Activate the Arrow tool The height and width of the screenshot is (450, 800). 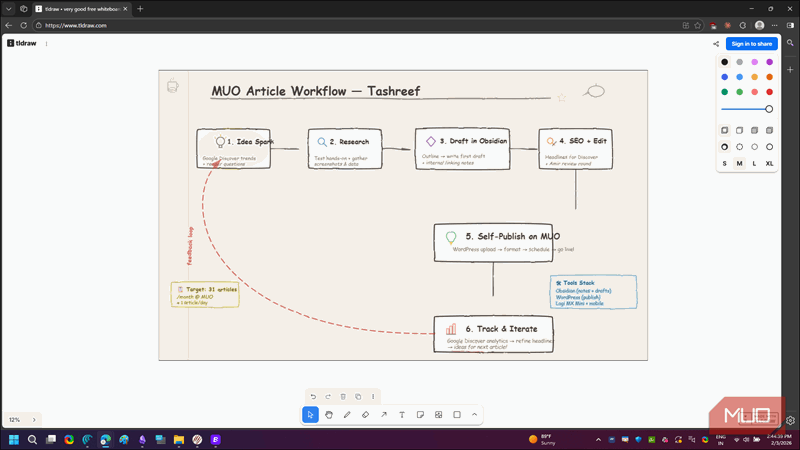(x=384, y=414)
